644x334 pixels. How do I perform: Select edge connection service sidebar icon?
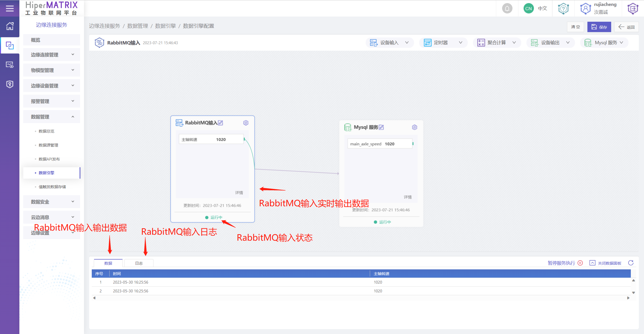tap(10, 45)
